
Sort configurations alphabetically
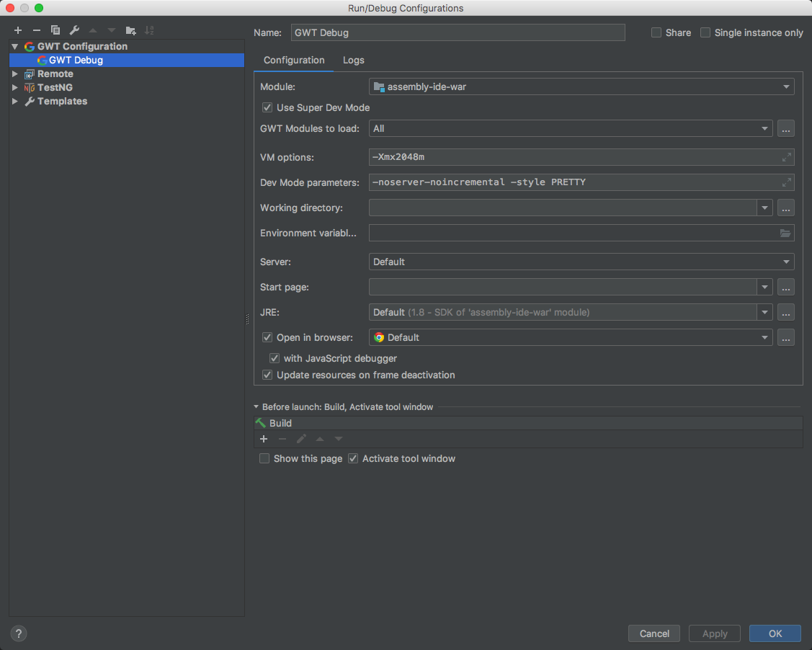pyautogui.click(x=149, y=30)
